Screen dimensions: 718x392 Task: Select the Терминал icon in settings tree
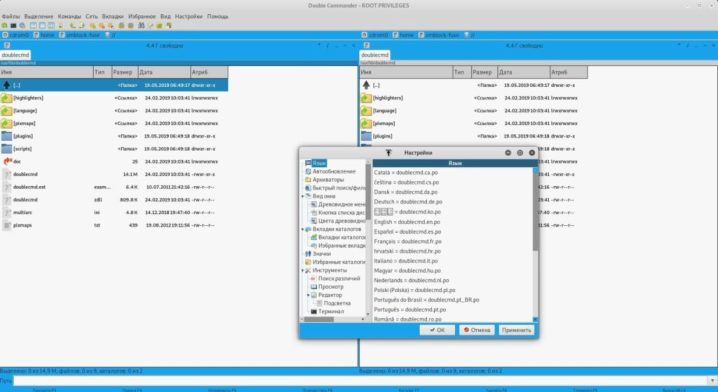click(314, 311)
